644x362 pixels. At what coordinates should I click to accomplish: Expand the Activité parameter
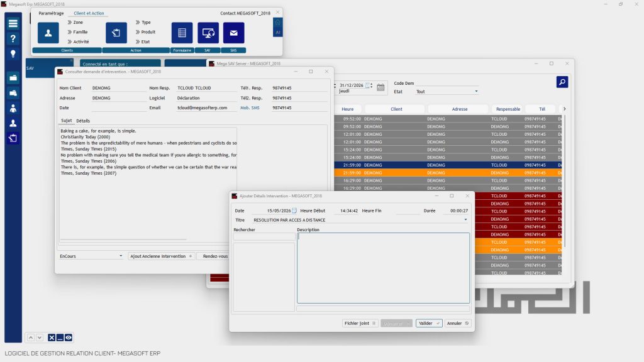[x=78, y=41]
